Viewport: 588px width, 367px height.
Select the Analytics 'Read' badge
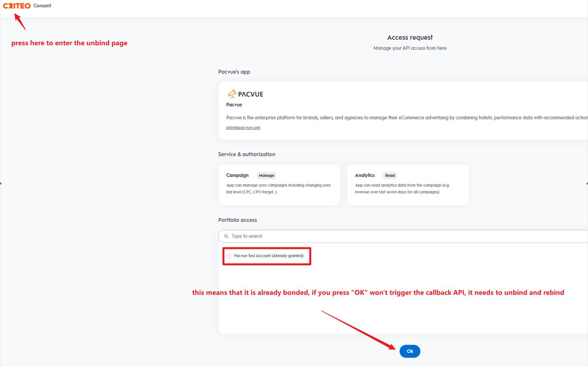coord(390,176)
